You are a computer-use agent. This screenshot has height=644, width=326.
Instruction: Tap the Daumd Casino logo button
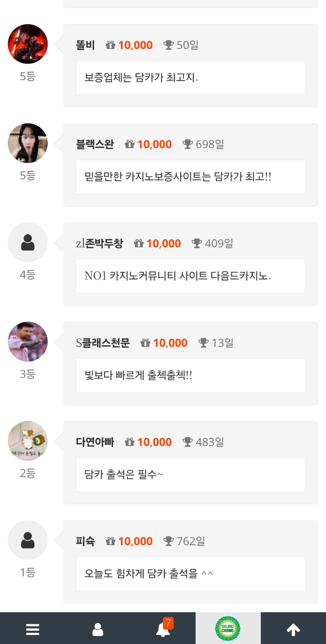(x=228, y=628)
